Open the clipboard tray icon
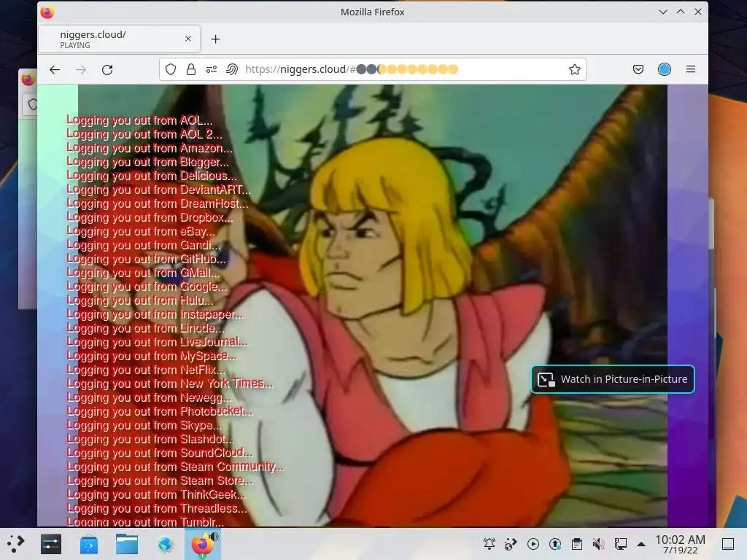This screenshot has width=747, height=560. click(577, 544)
